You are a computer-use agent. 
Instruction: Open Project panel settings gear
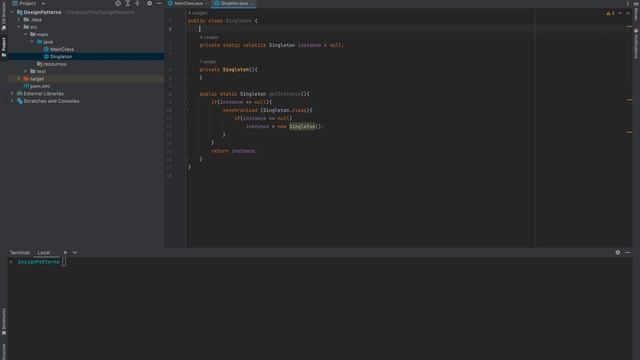tap(149, 3)
